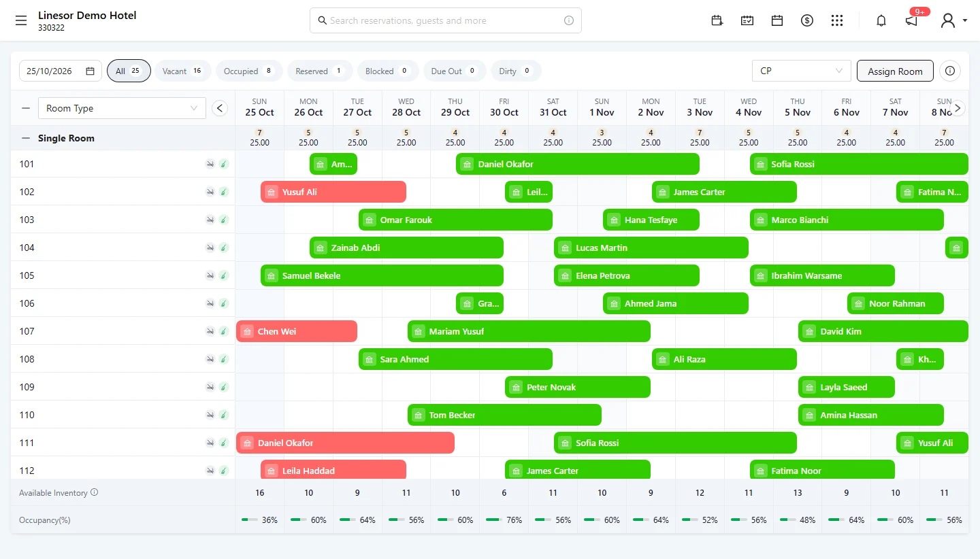Viewport: 980px width, 559px height.
Task: Click the Assign Room button
Action: [895, 71]
